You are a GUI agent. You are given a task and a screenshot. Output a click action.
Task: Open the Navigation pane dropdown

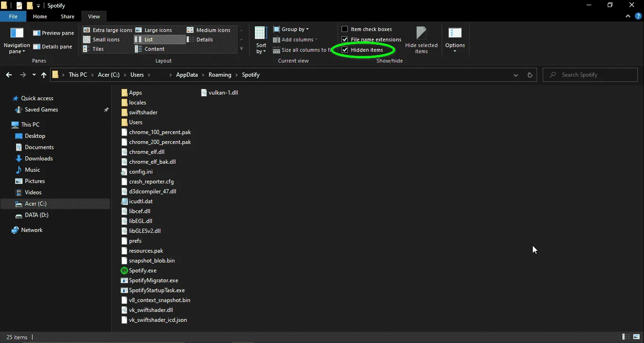pyautogui.click(x=16, y=40)
